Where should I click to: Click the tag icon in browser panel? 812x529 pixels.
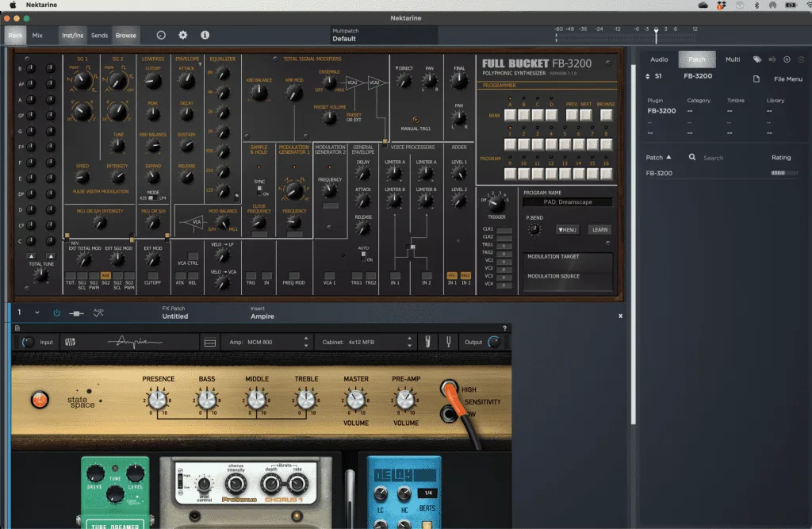tap(757, 59)
